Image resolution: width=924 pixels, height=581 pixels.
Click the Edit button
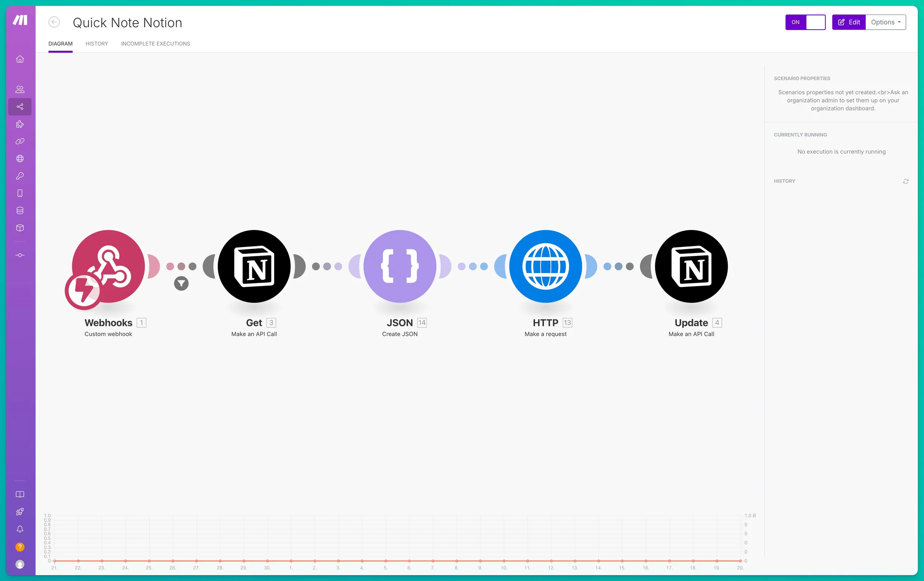click(849, 22)
